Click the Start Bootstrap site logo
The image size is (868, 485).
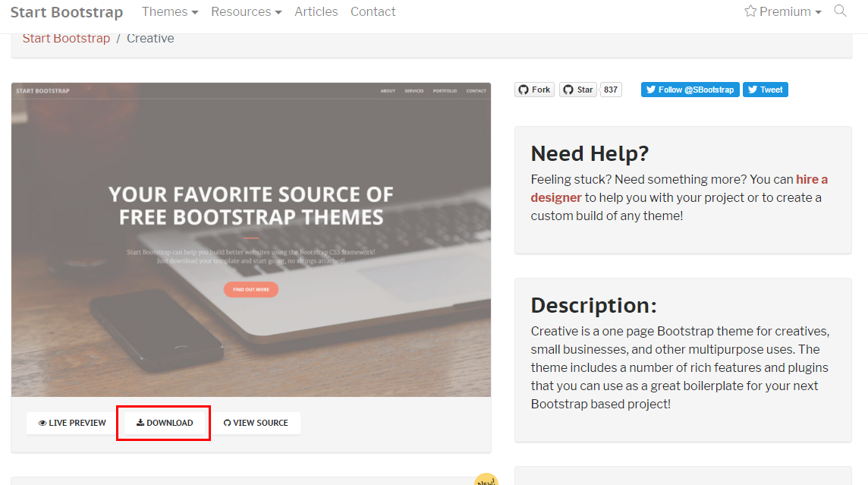point(67,12)
